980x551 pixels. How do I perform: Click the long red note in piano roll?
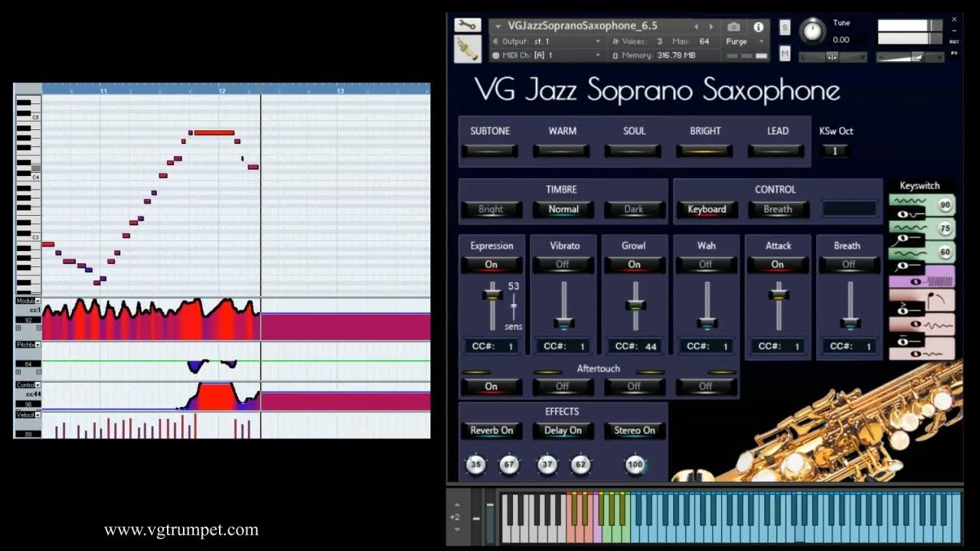214,132
